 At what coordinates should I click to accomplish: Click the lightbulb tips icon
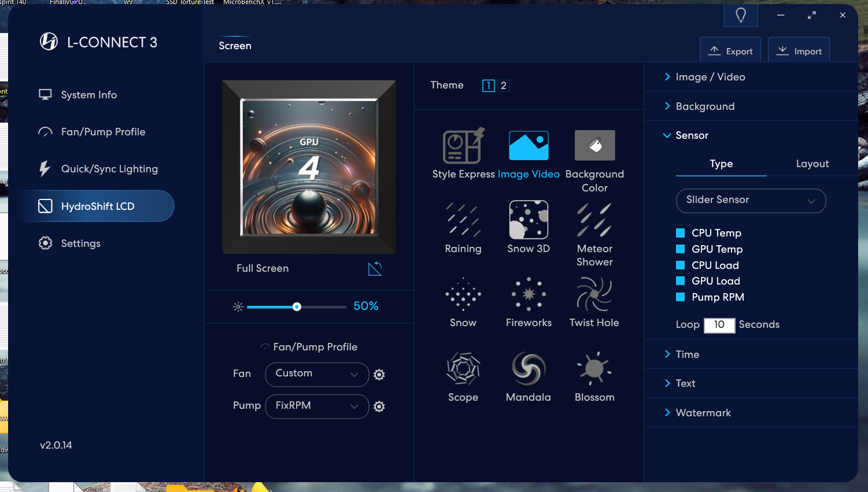click(x=741, y=16)
